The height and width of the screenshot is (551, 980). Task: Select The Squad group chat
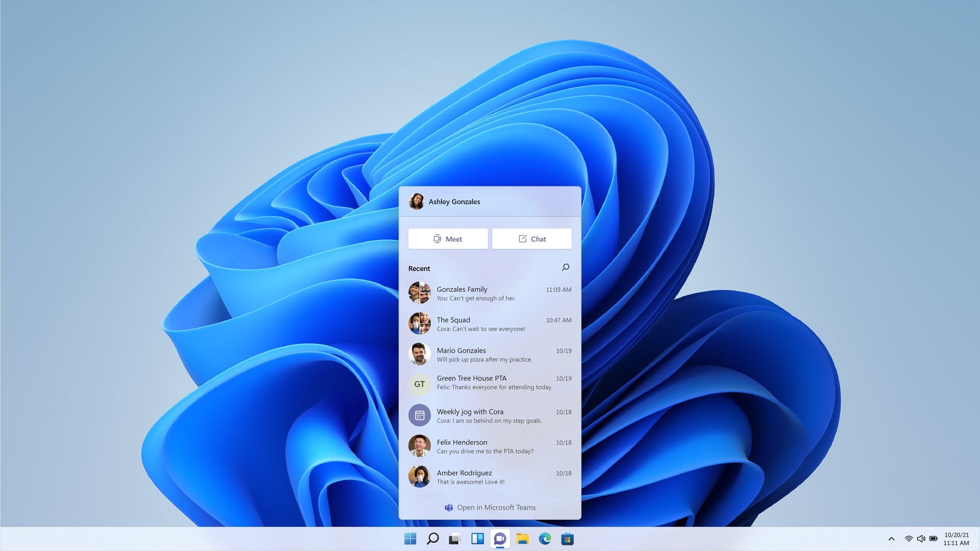point(489,323)
